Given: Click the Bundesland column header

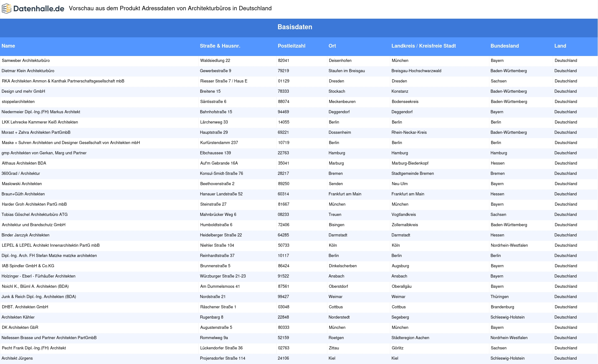Looking at the screenshot, I should point(505,46).
